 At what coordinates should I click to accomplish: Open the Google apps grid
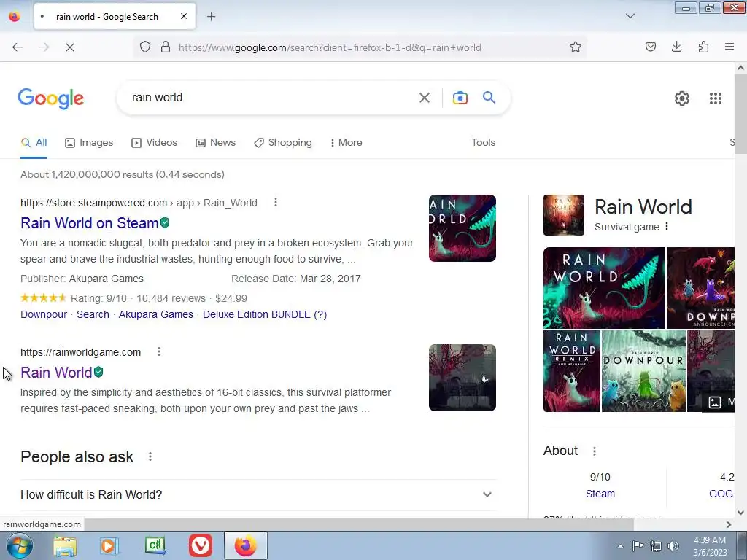[716, 98]
